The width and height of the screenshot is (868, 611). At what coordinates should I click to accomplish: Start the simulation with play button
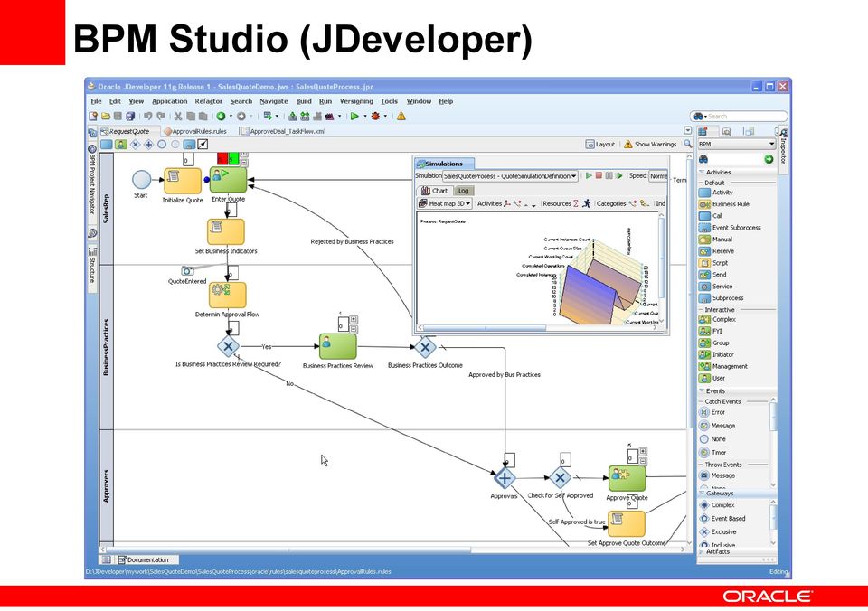589,175
